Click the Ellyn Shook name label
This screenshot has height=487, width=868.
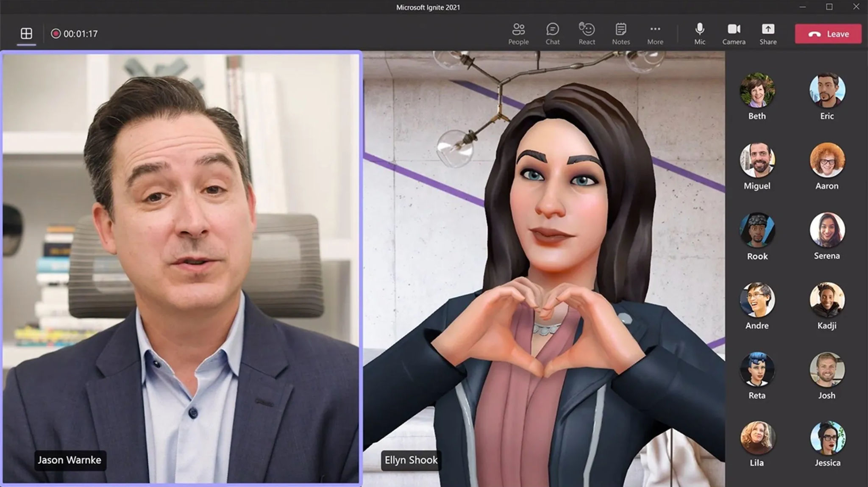(411, 460)
